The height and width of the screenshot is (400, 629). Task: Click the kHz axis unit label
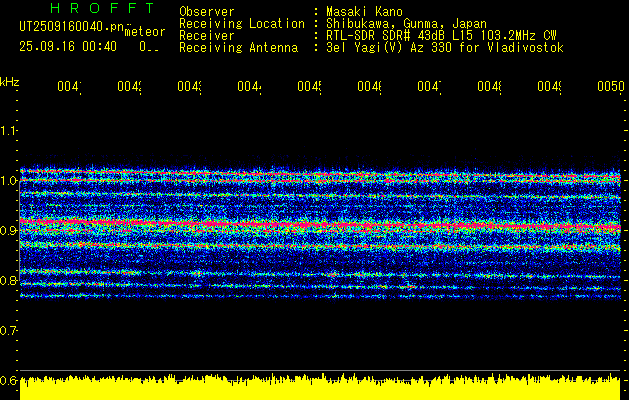click(9, 80)
